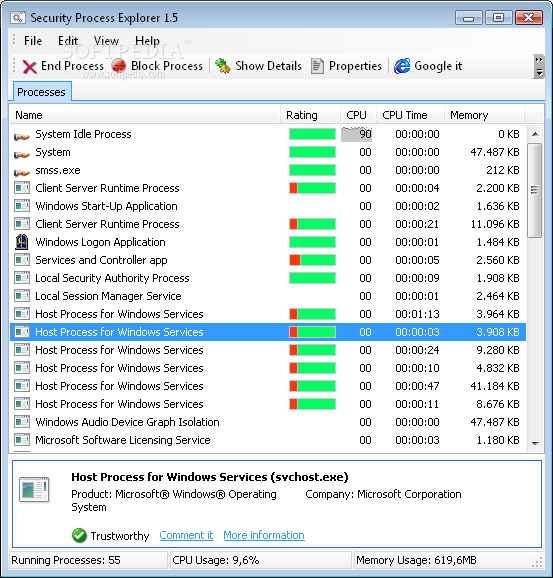
Task: Click the Properties document icon
Action: 317,66
